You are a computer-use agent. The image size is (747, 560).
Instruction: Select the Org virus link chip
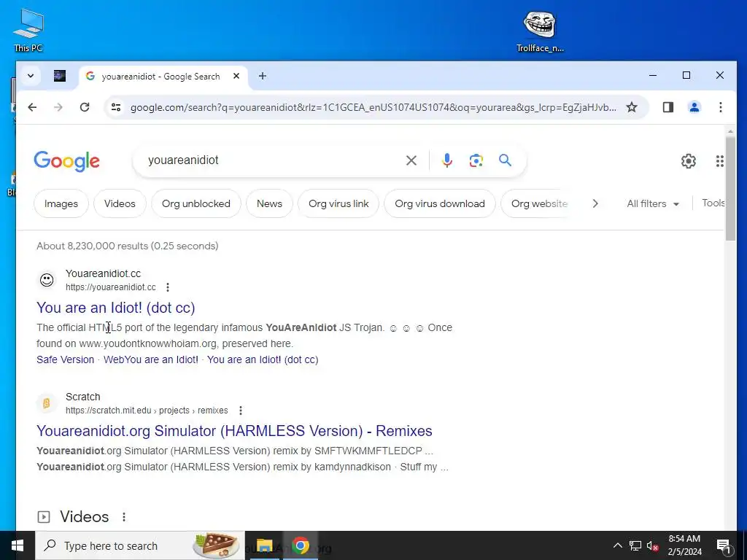[x=338, y=203]
